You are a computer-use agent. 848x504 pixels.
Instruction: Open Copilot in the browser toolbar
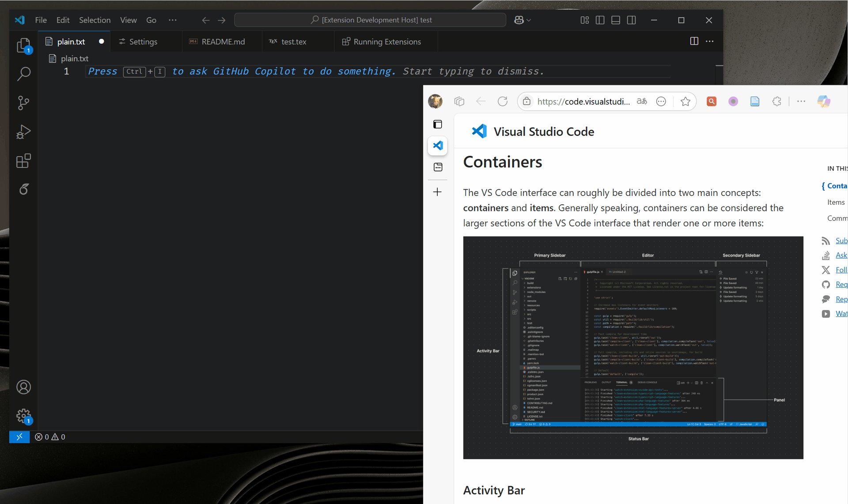pyautogui.click(x=823, y=101)
